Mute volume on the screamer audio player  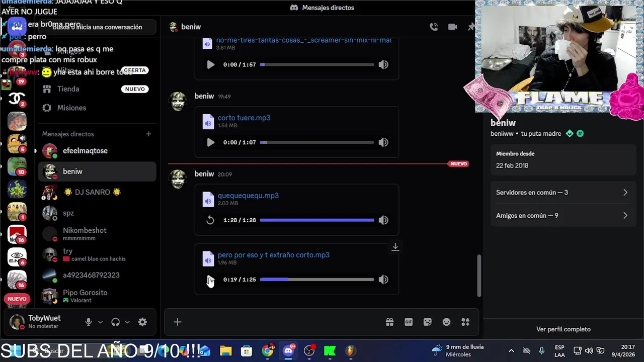pos(383,64)
